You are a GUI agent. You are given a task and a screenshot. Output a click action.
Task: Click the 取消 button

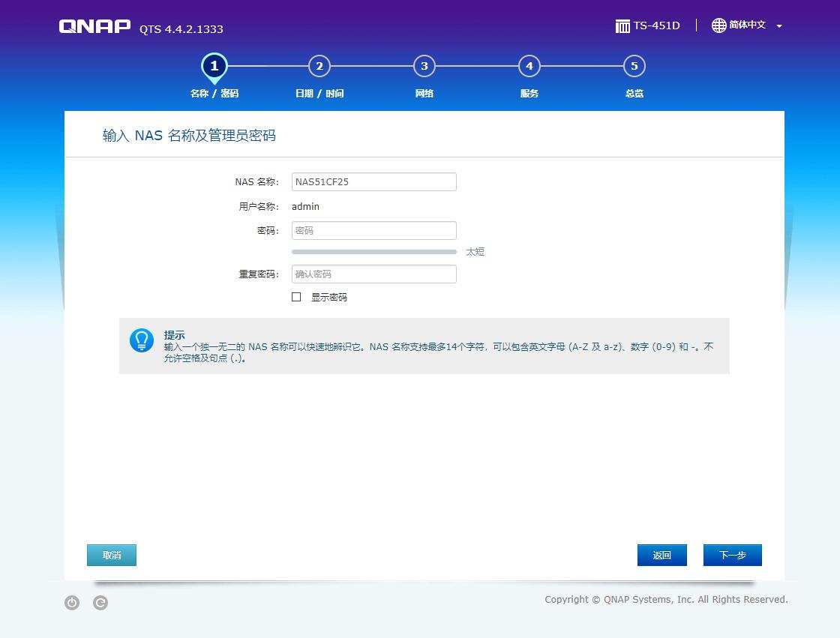111,555
